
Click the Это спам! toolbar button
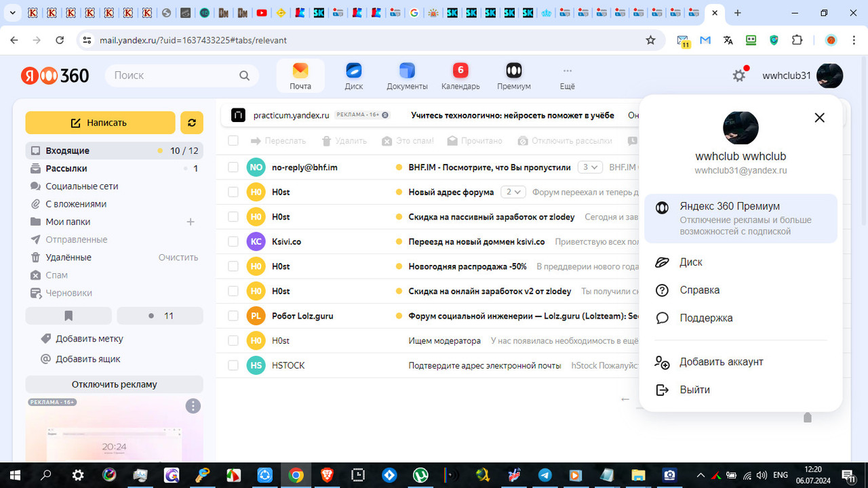tap(408, 141)
